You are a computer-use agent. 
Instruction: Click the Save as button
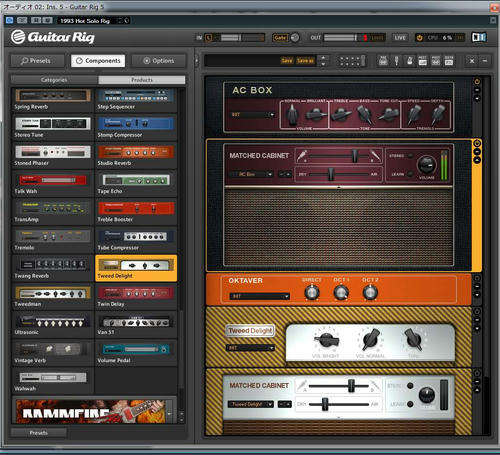tap(305, 61)
